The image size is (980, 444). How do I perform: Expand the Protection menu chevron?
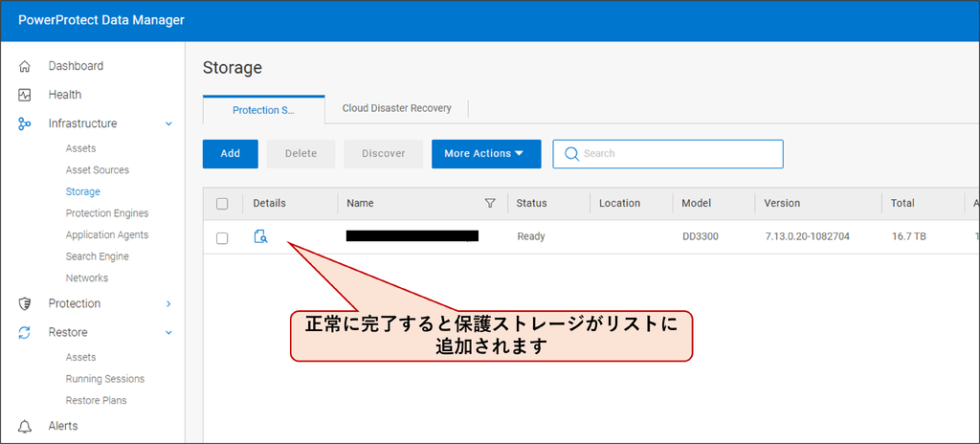[168, 304]
